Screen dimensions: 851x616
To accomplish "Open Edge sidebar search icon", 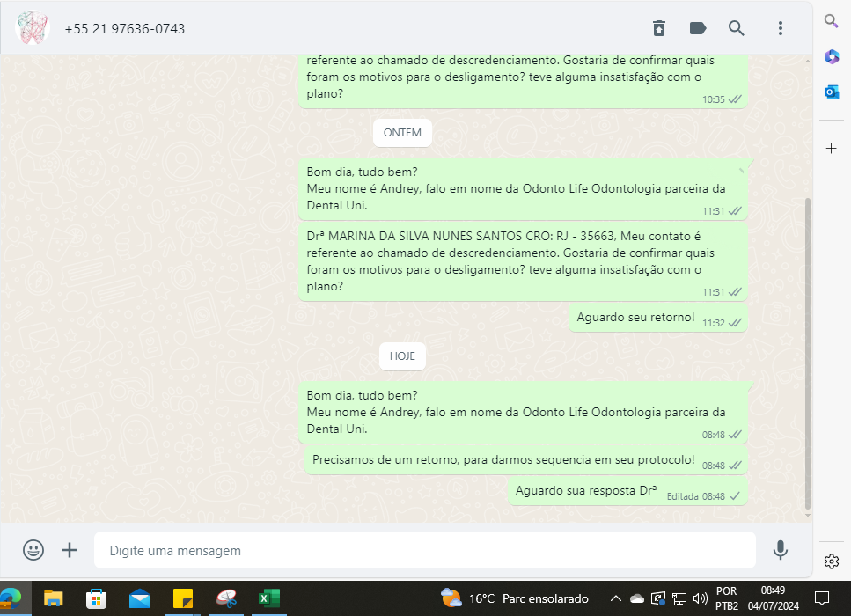I will pyautogui.click(x=832, y=21).
